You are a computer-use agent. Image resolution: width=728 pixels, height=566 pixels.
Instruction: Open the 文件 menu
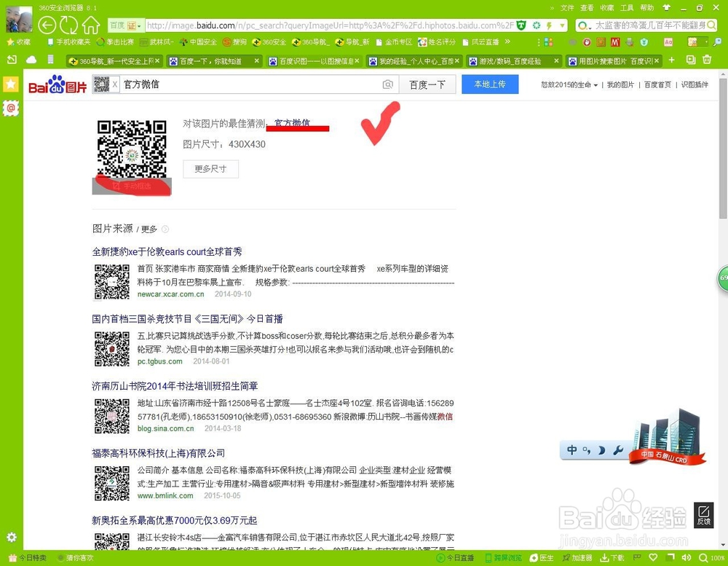tap(567, 8)
